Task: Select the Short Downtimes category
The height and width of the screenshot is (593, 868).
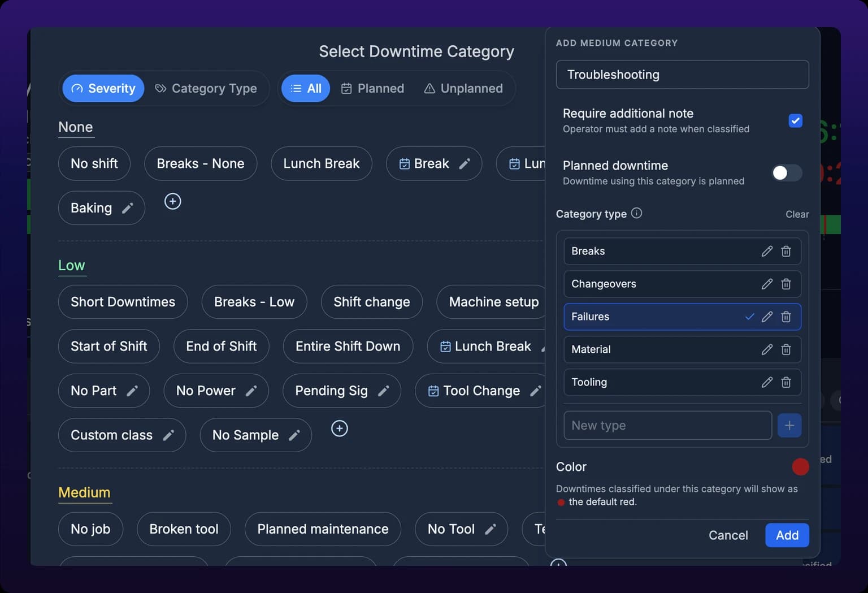Action: tap(123, 302)
